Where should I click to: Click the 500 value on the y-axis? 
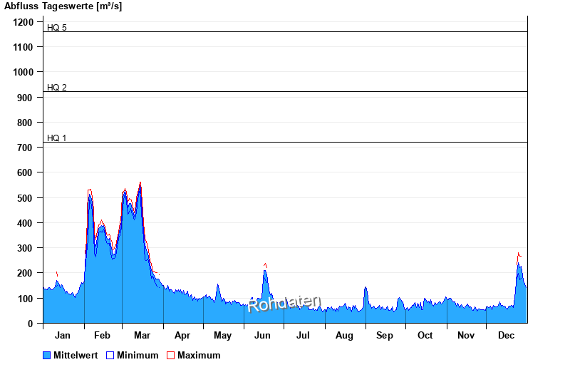point(26,197)
